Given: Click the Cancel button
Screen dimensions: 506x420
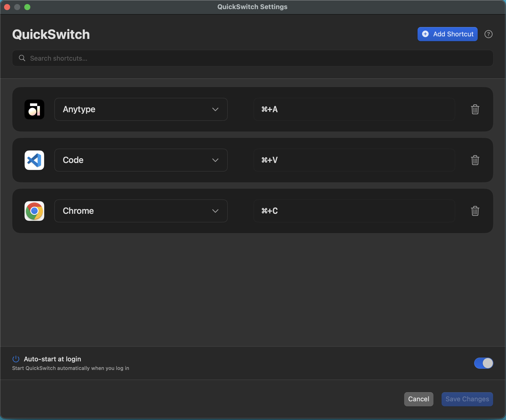Looking at the screenshot, I should (419, 399).
